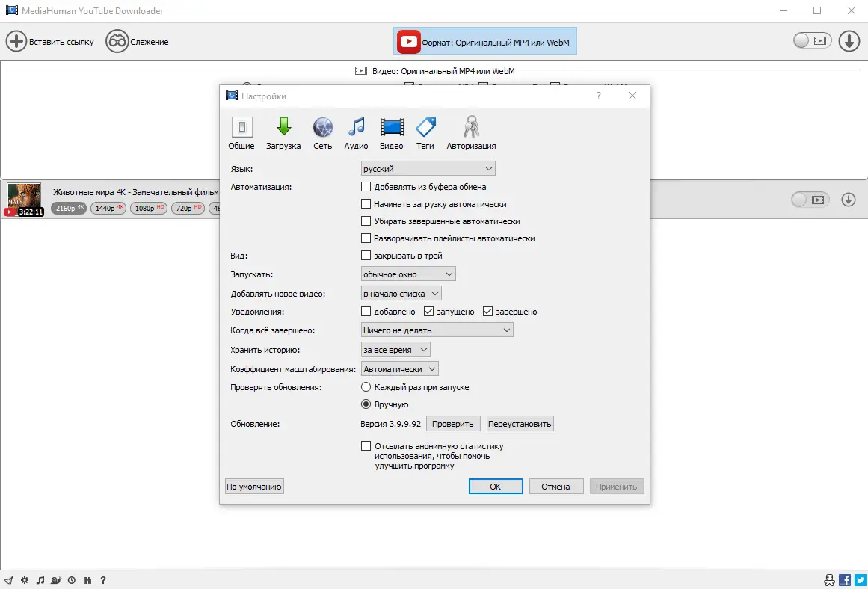Open the Язык dropdown showing русский

(x=428, y=168)
